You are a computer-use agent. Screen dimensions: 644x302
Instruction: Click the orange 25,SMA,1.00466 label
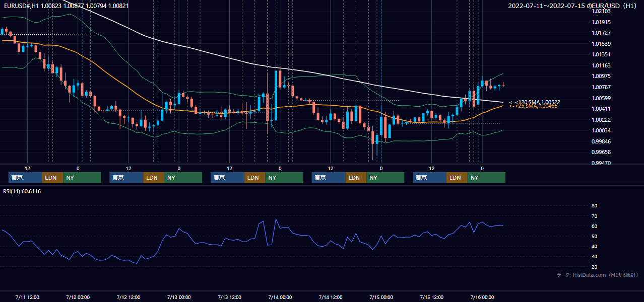tap(533, 106)
